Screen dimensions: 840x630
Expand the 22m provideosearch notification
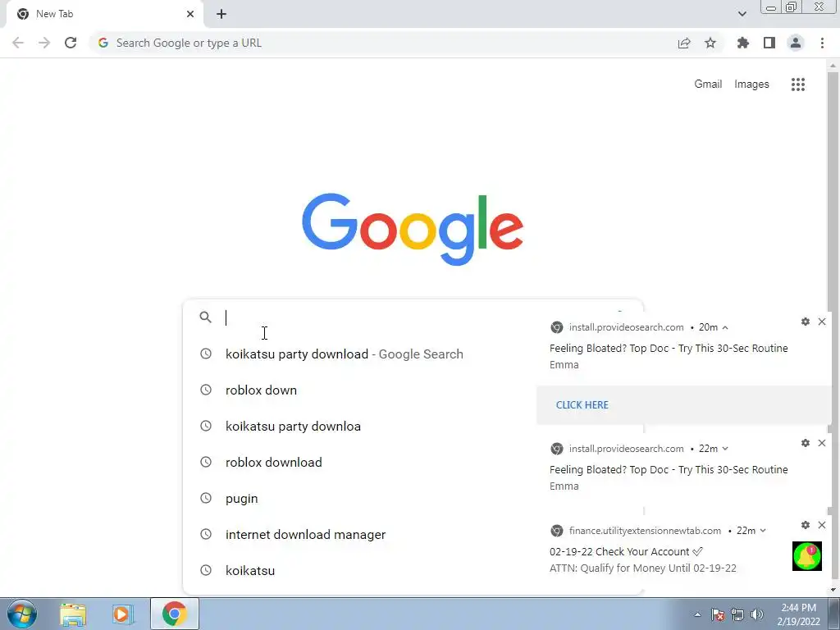point(725,449)
